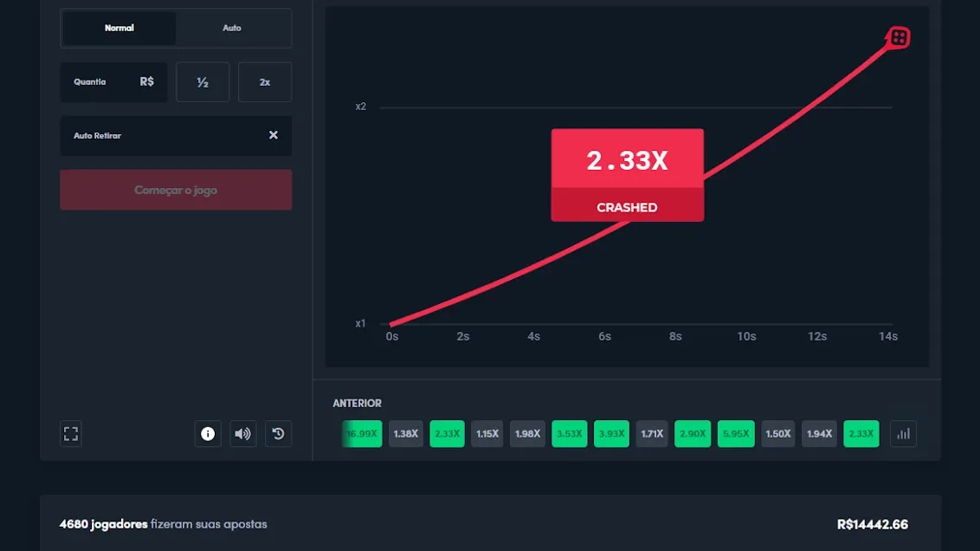Click the Começar o jogo button
This screenshot has width=980, height=551.
click(x=176, y=190)
